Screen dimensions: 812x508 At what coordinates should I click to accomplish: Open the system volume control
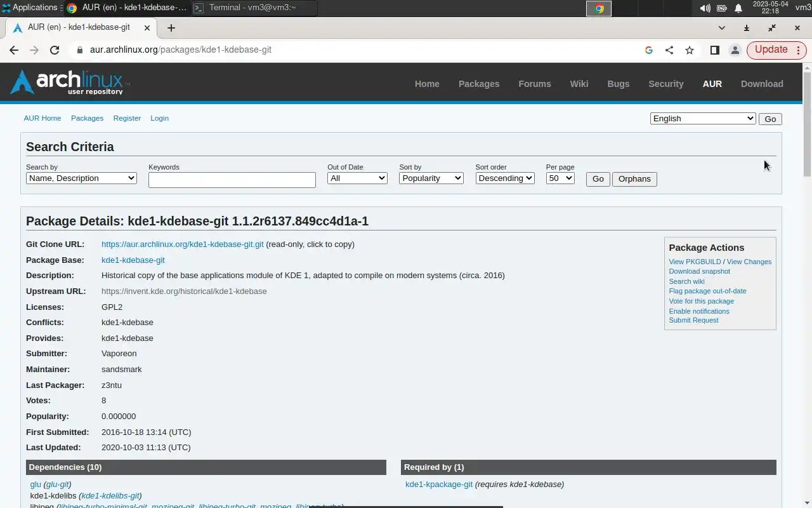(705, 8)
